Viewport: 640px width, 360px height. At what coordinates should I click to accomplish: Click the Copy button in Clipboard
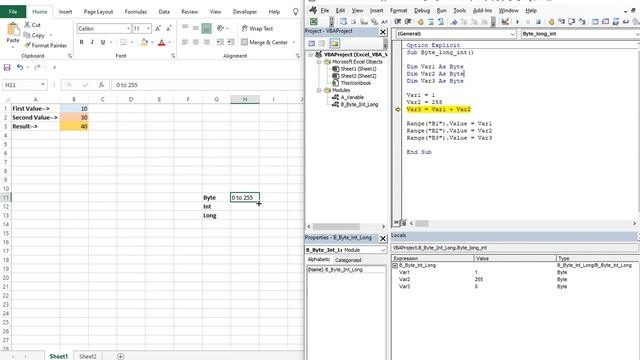34,36
